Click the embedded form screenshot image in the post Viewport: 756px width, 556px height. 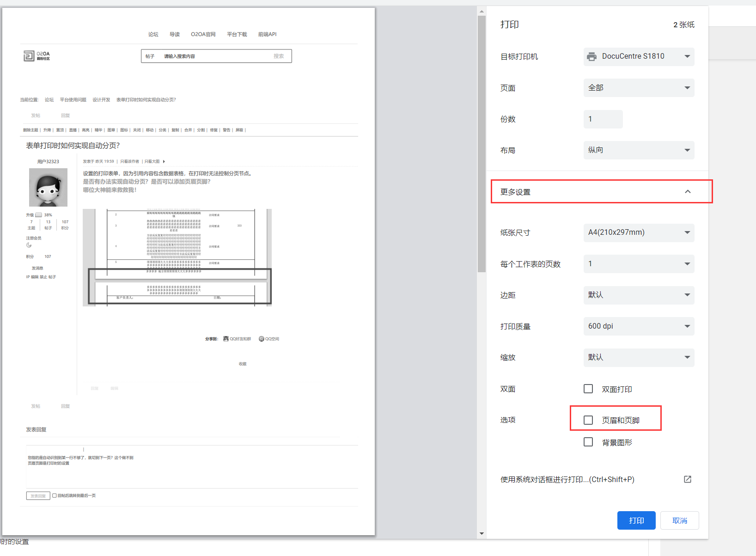pyautogui.click(x=177, y=257)
